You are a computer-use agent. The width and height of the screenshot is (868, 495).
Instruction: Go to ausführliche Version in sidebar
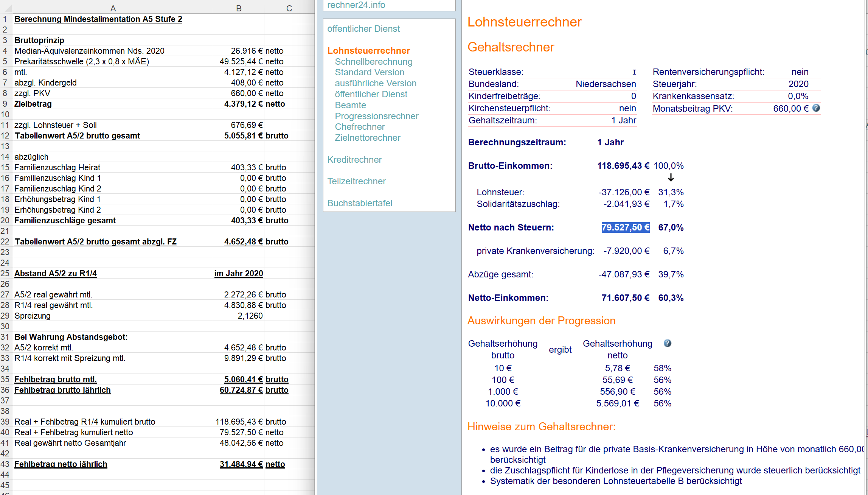tap(375, 83)
